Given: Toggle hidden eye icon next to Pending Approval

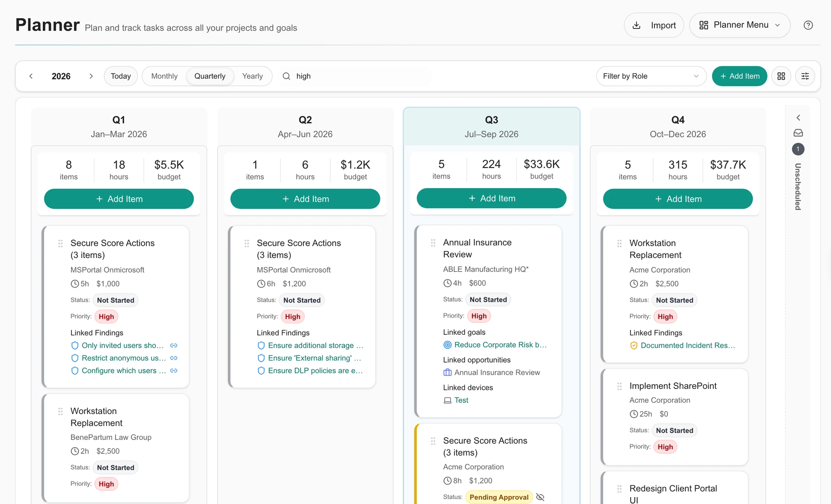Looking at the screenshot, I should 540,497.
